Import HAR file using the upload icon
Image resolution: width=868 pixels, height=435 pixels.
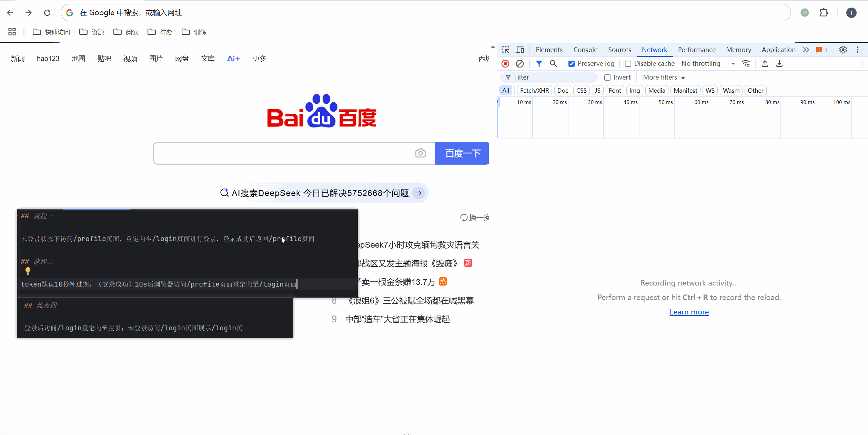(x=765, y=64)
